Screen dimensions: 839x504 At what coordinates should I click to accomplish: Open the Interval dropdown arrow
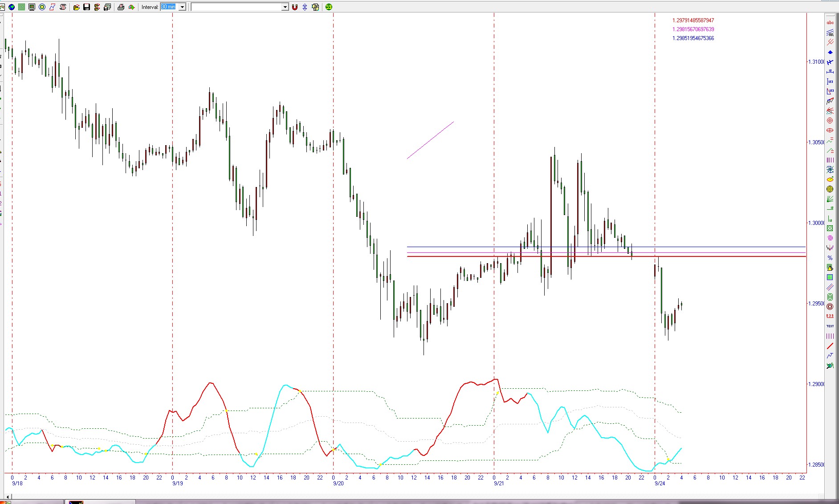(182, 7)
